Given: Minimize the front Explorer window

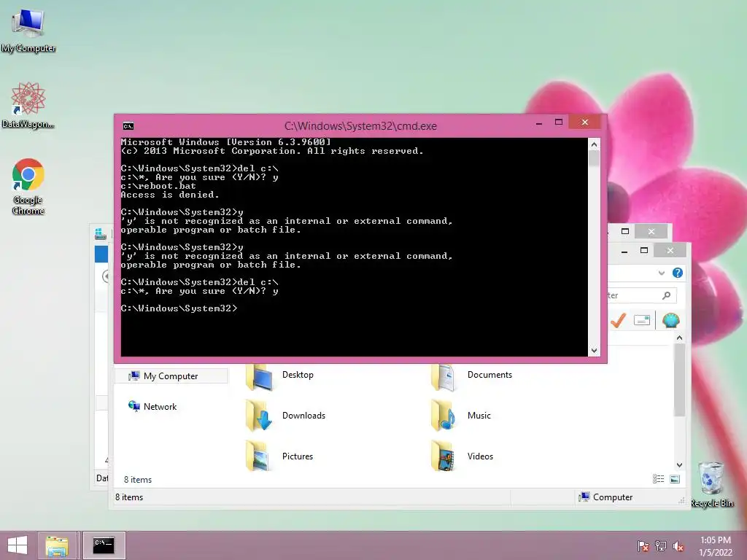Looking at the screenshot, I should coord(624,251).
